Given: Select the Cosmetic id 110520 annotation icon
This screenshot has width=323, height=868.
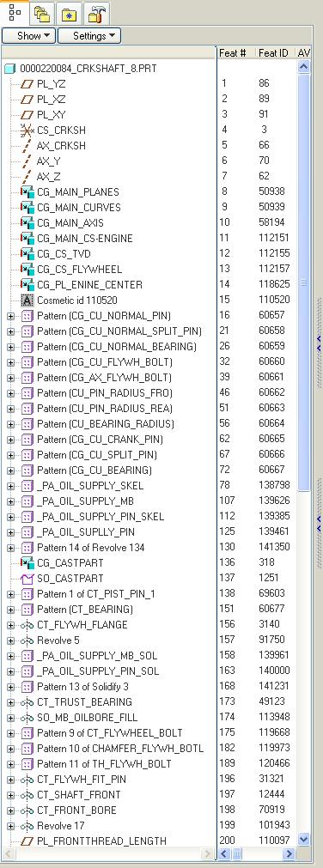Looking at the screenshot, I should pyautogui.click(x=27, y=300).
